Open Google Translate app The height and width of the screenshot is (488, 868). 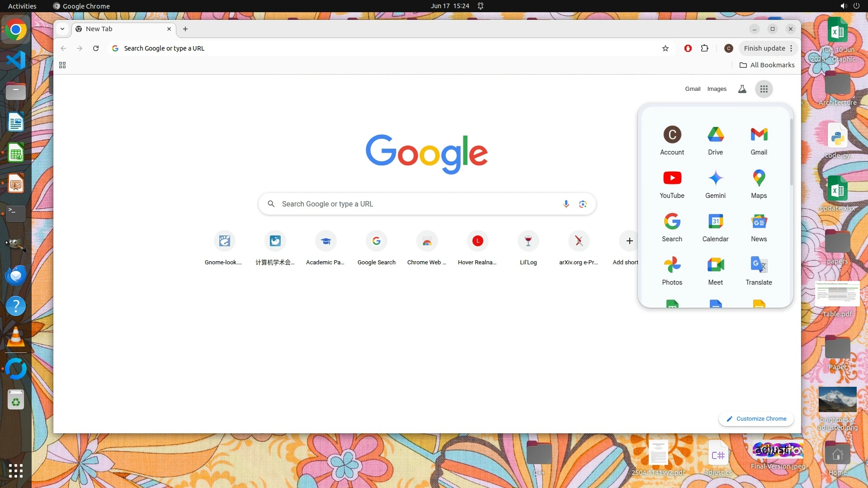[x=759, y=271]
